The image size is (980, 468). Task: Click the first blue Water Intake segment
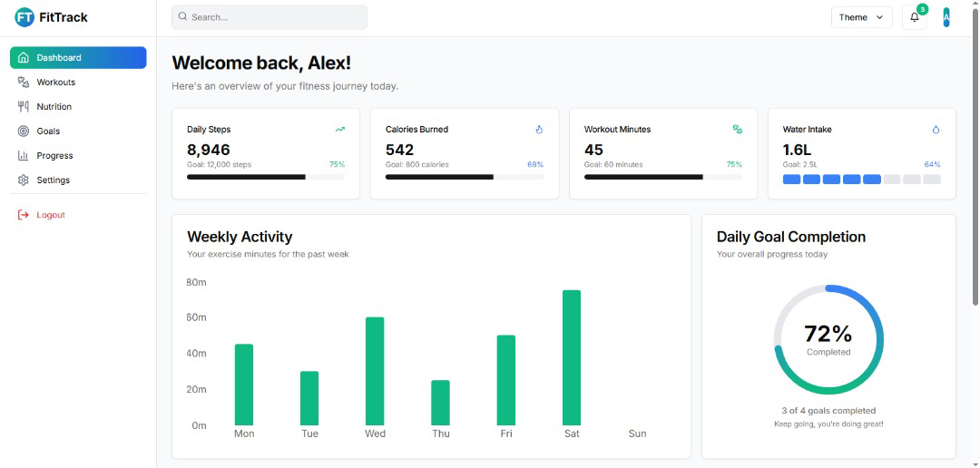(x=792, y=180)
